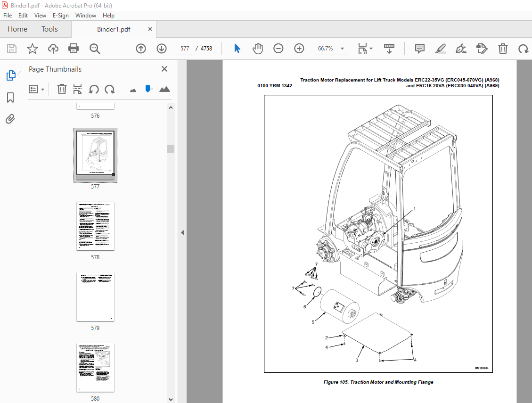The width and height of the screenshot is (532, 403).
Task: Open the Edit menu
Action: coord(23,16)
